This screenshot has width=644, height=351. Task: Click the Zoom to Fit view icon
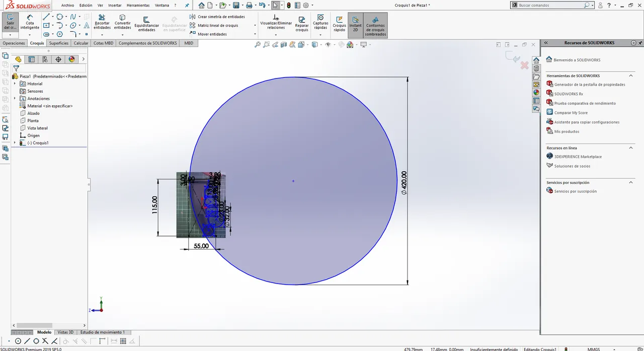[x=258, y=44]
